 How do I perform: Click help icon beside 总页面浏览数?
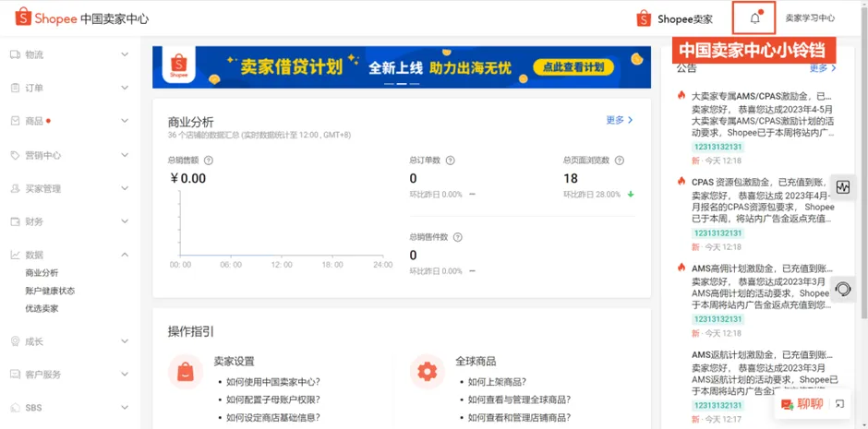pos(620,161)
